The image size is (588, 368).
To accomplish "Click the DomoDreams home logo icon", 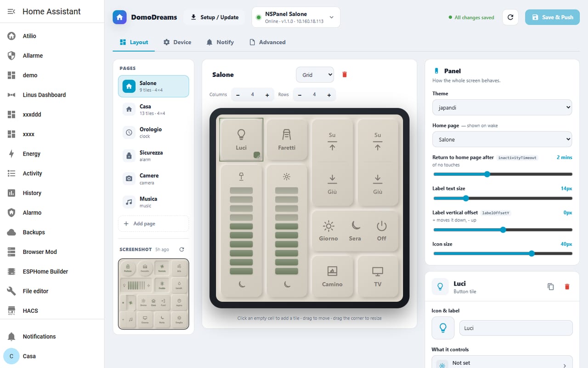I will tap(119, 17).
